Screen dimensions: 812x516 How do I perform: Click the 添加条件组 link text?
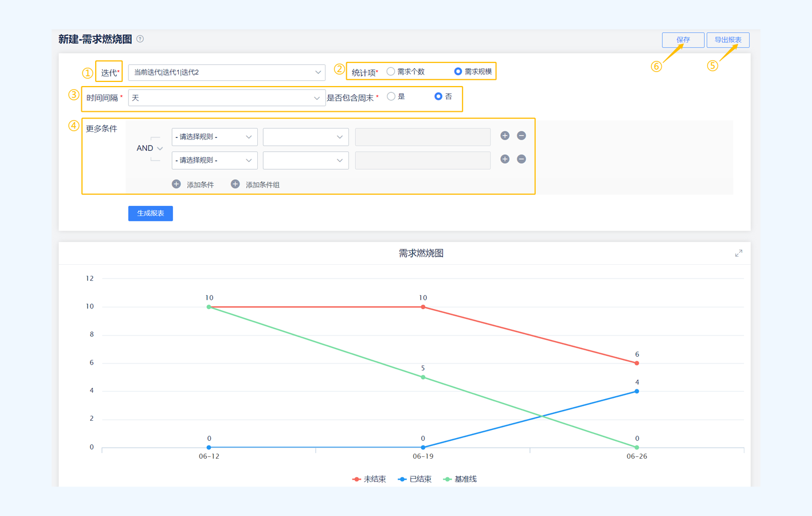(262, 185)
